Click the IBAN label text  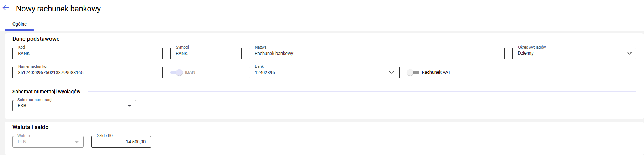(190, 72)
